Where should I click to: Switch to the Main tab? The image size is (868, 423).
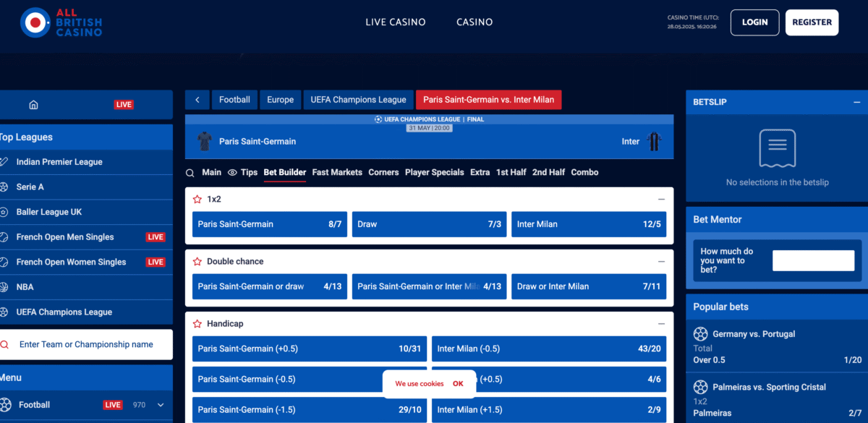(x=212, y=173)
